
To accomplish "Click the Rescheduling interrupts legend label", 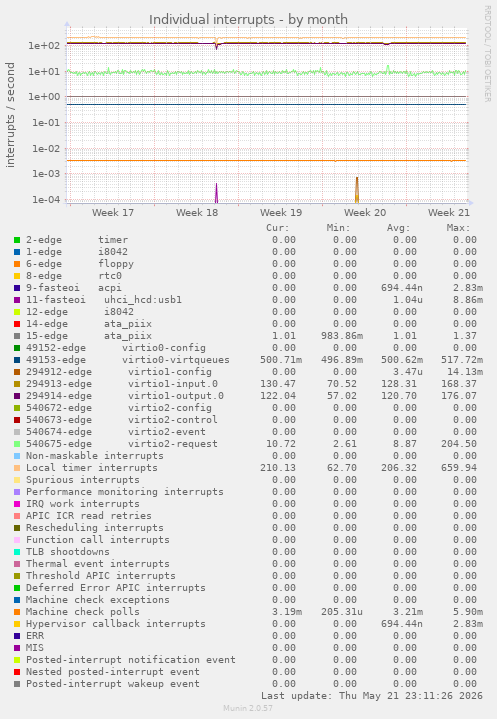I will tap(94, 528).
